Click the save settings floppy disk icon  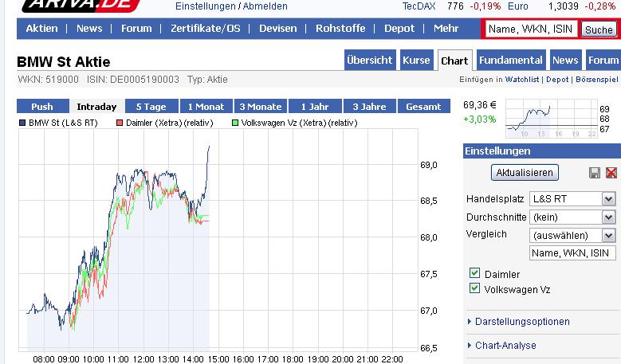point(594,173)
